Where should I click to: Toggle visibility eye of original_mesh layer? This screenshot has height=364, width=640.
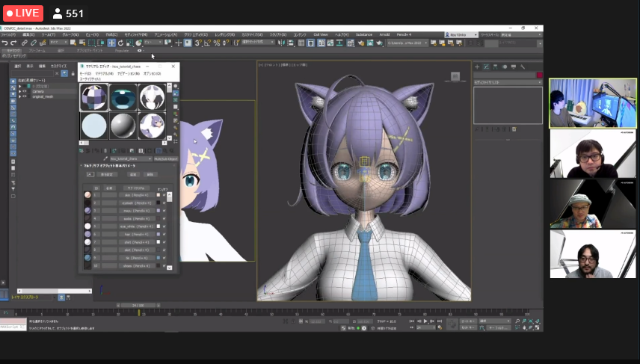coord(25,96)
